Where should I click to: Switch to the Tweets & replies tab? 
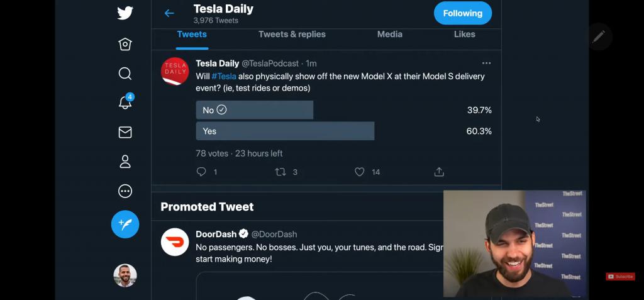click(x=292, y=35)
